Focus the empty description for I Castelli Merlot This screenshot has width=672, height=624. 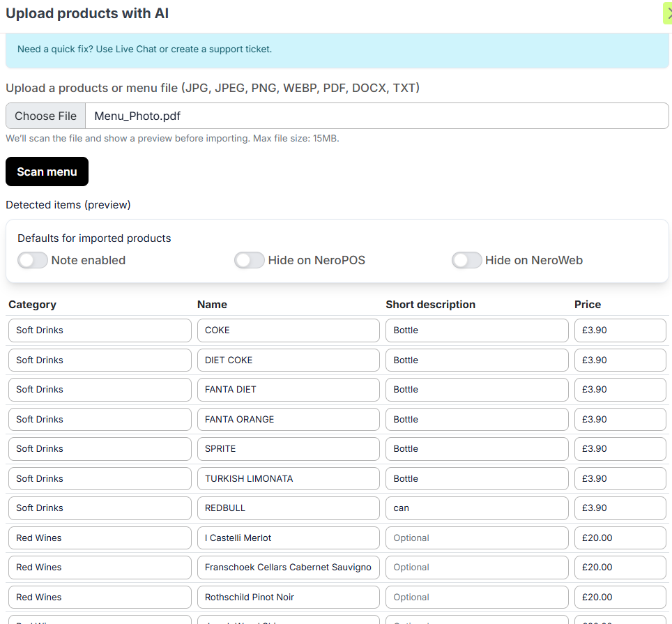point(477,538)
